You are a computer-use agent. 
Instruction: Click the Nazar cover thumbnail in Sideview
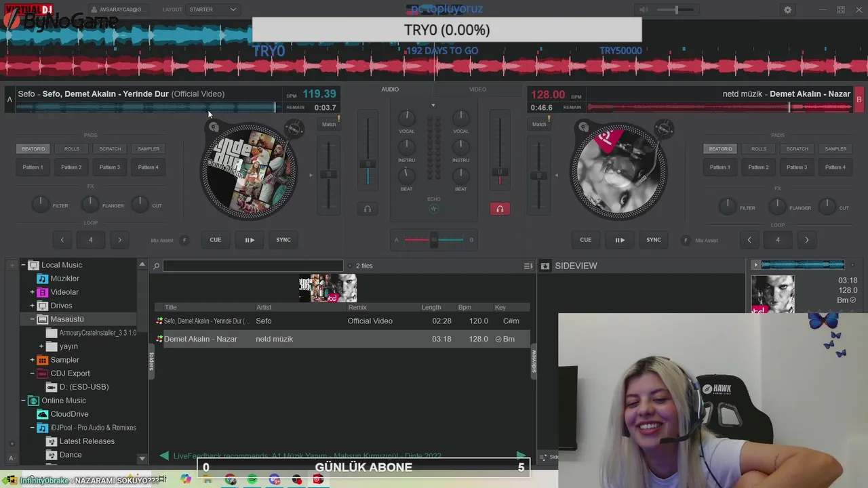point(772,294)
